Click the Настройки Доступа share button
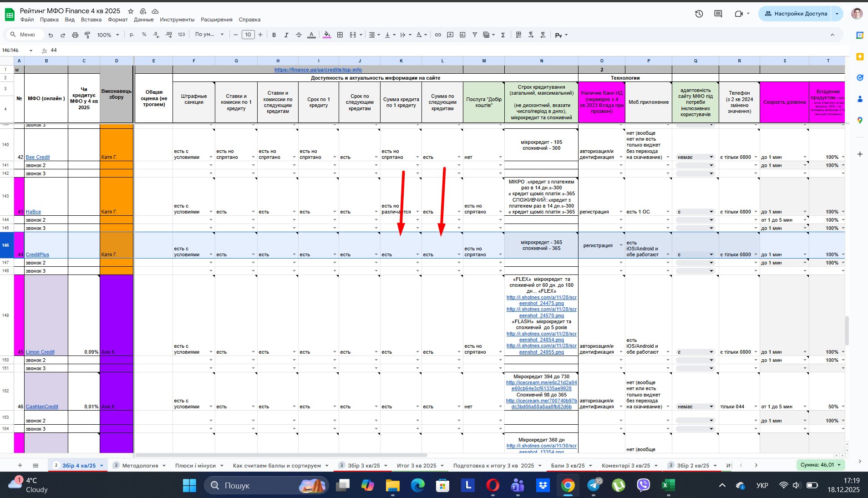The image size is (868, 498). click(x=795, y=14)
